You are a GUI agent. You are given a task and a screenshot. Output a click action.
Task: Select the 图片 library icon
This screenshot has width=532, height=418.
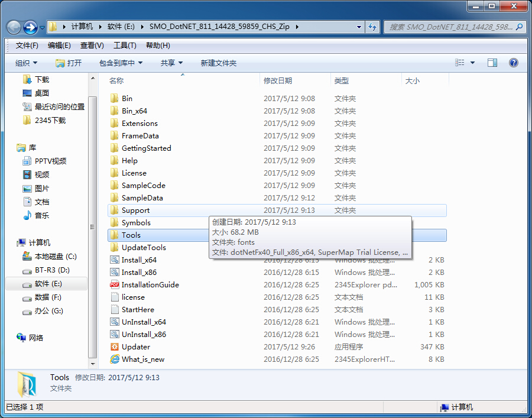coord(27,188)
